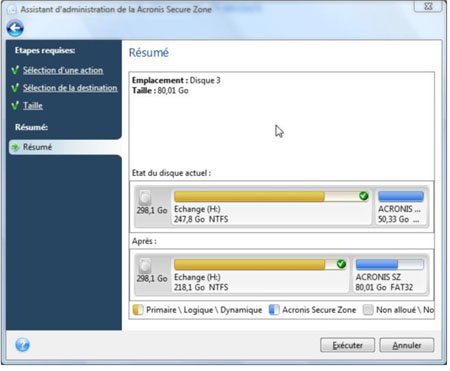Click the Taille : 80,01 Go text
The width and height of the screenshot is (450, 371).
coord(160,91)
